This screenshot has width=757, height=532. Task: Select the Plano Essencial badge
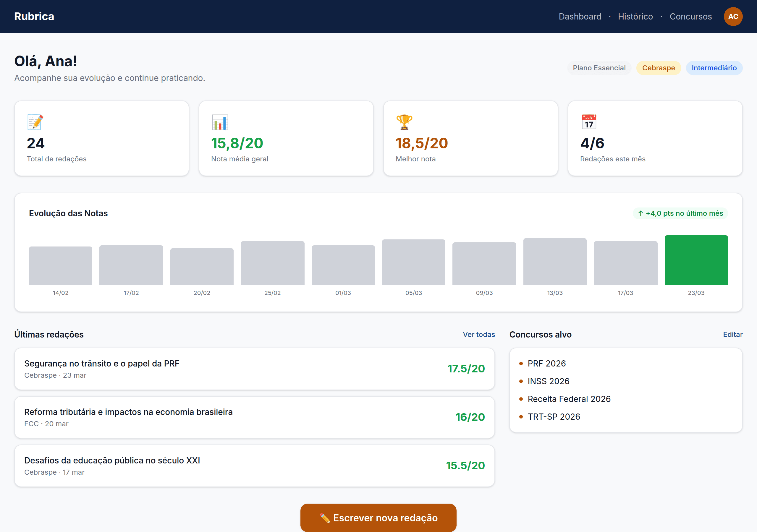point(599,68)
